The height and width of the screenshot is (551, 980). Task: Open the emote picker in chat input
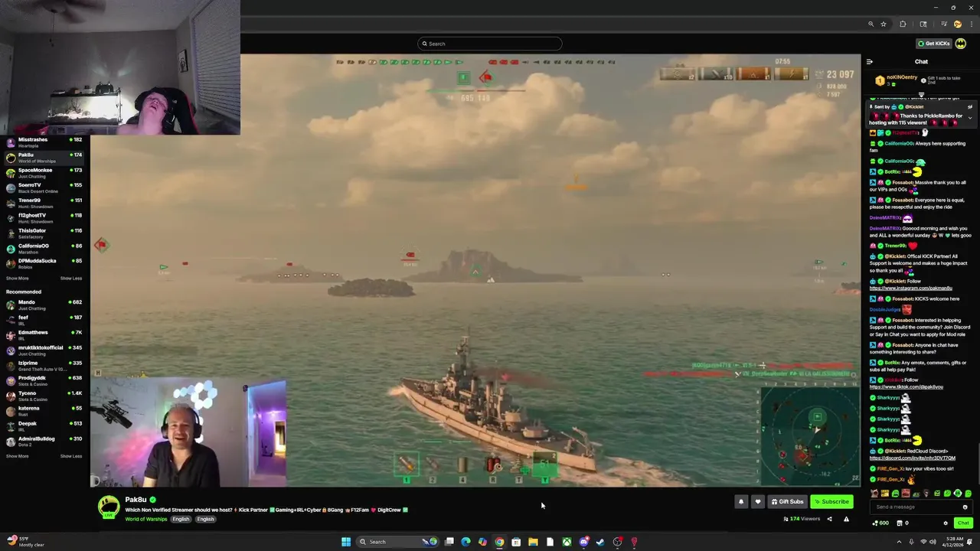965,507
